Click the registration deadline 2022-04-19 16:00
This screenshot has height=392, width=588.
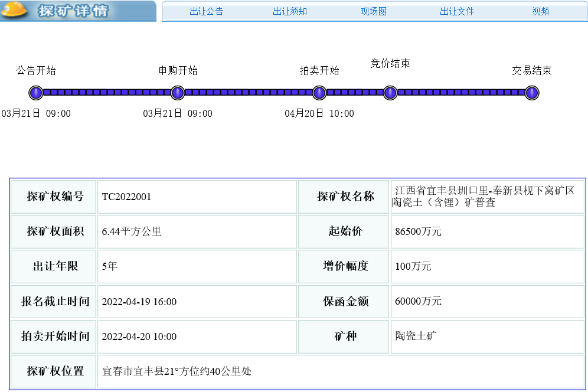(x=139, y=302)
